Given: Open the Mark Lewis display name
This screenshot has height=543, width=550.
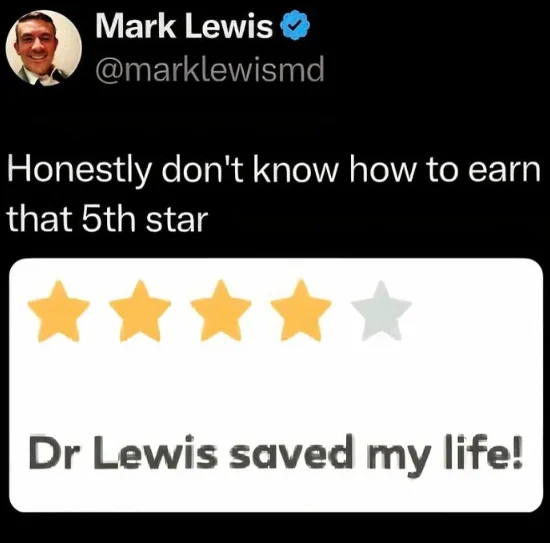Looking at the screenshot, I should (185, 26).
